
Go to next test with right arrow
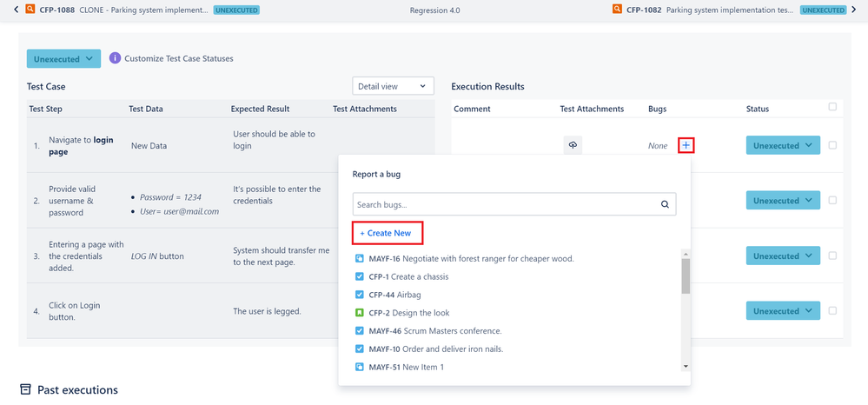(x=854, y=10)
